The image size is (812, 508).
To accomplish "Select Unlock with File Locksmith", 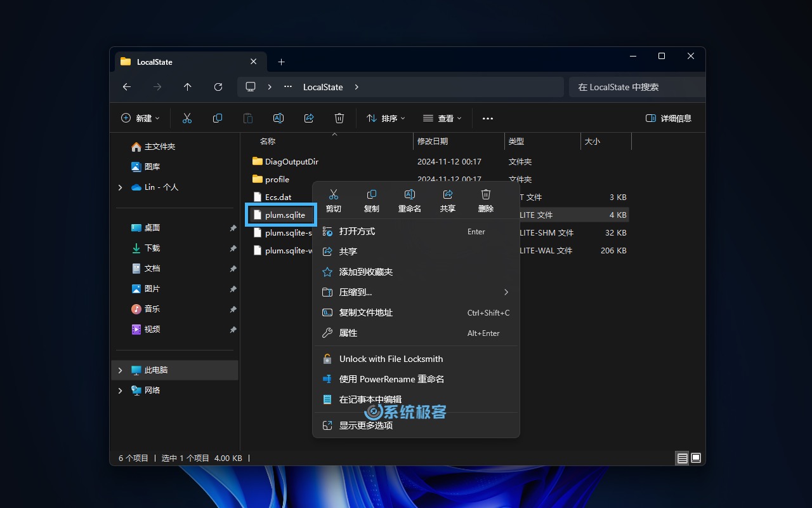I will coord(416,359).
